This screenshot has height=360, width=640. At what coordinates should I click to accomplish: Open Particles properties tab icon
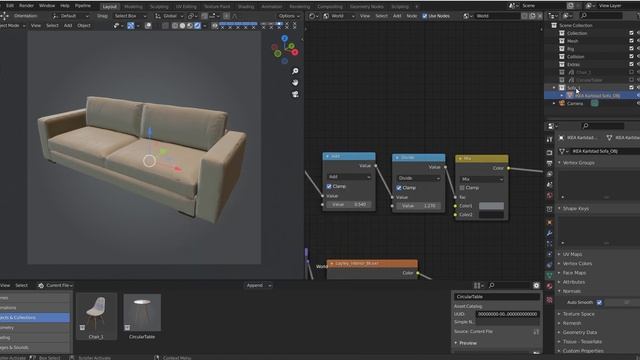click(x=549, y=244)
